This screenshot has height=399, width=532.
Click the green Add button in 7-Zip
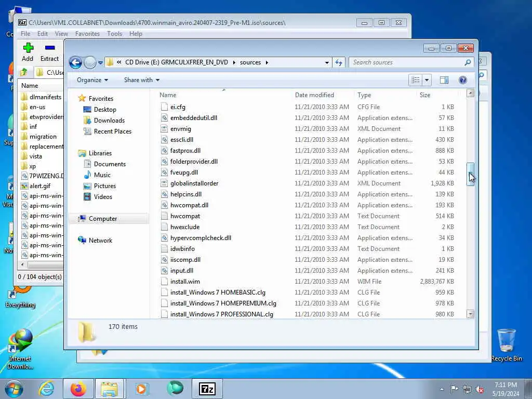[x=28, y=52]
